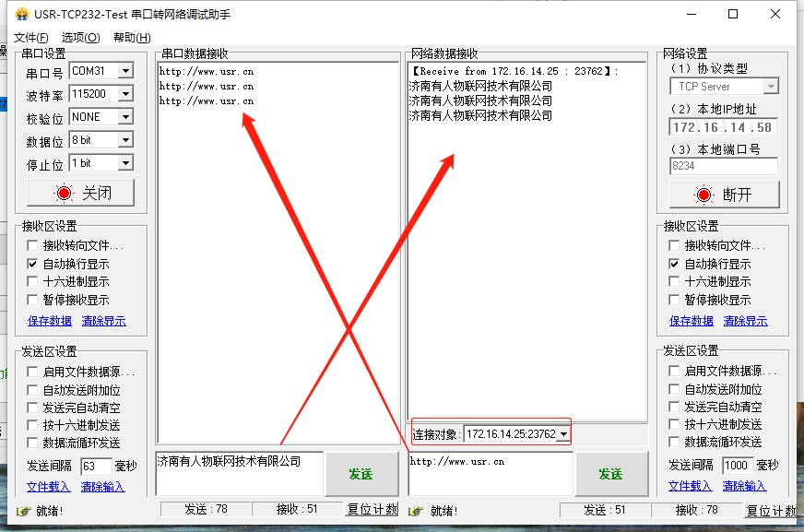The width and height of the screenshot is (804, 532).
Task: Enable network 数据流循环发送 checkbox
Action: 674,442
